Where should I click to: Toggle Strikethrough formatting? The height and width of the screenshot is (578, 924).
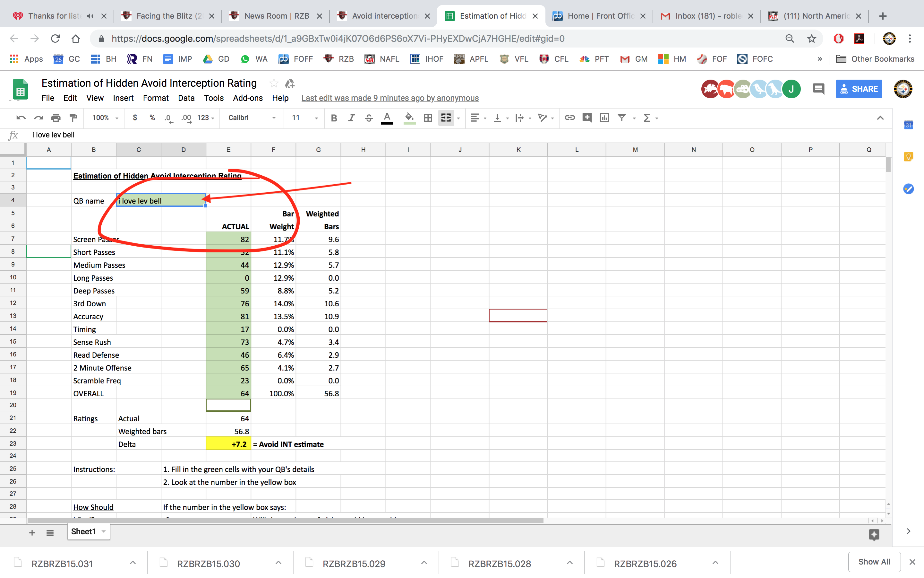(x=368, y=118)
